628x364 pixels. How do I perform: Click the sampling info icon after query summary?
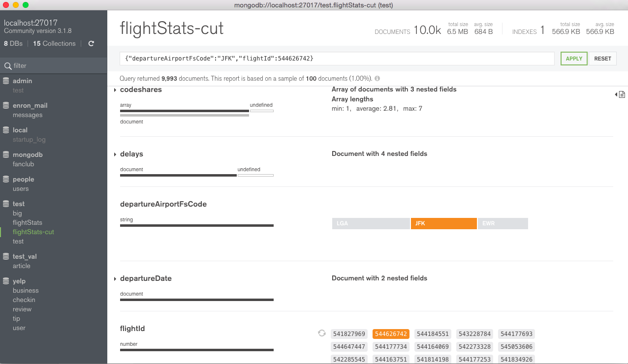tap(377, 79)
